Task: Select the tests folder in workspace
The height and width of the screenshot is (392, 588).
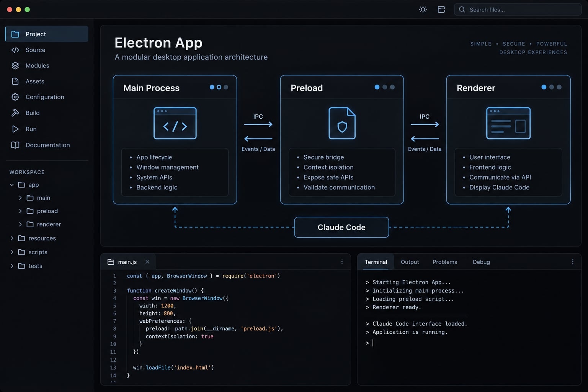Action: pos(30,266)
